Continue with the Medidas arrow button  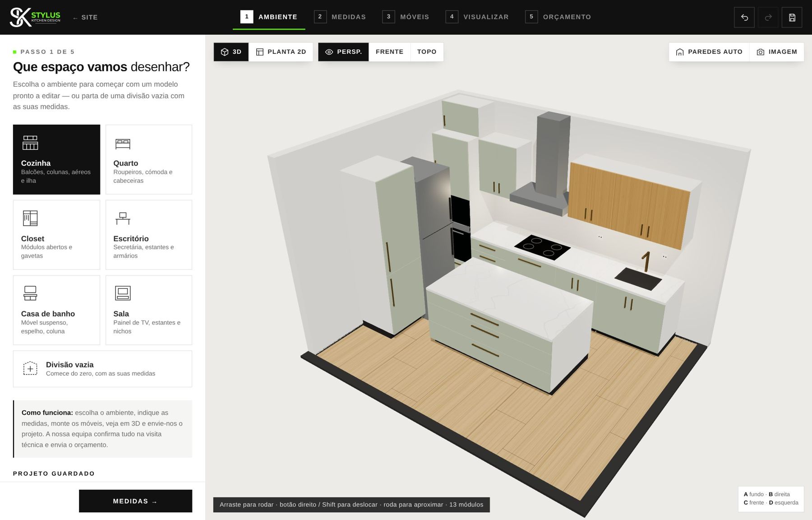pyautogui.click(x=135, y=501)
